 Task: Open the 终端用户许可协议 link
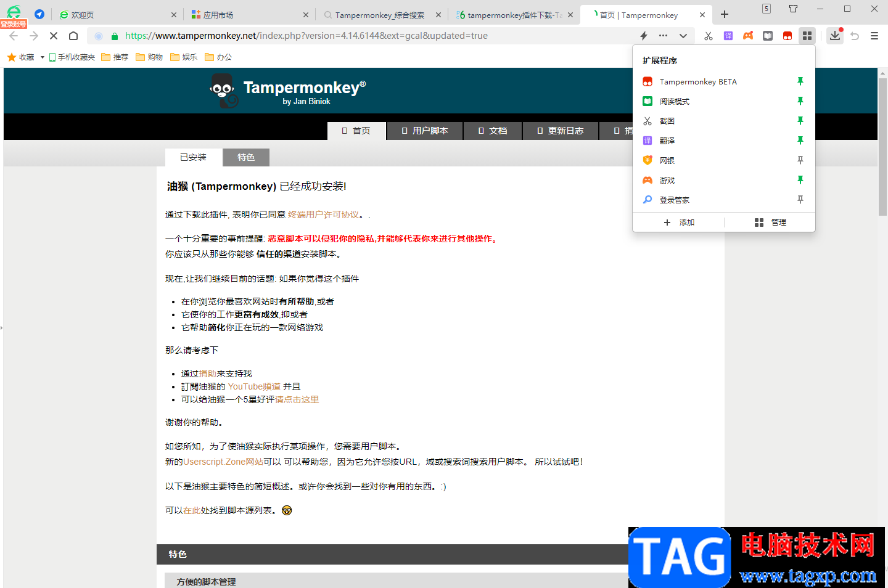(323, 214)
